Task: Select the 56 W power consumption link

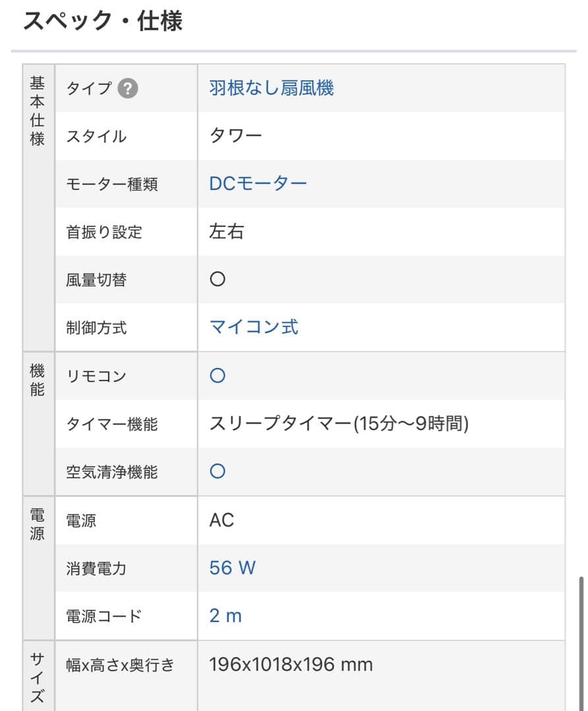Action: tap(232, 567)
